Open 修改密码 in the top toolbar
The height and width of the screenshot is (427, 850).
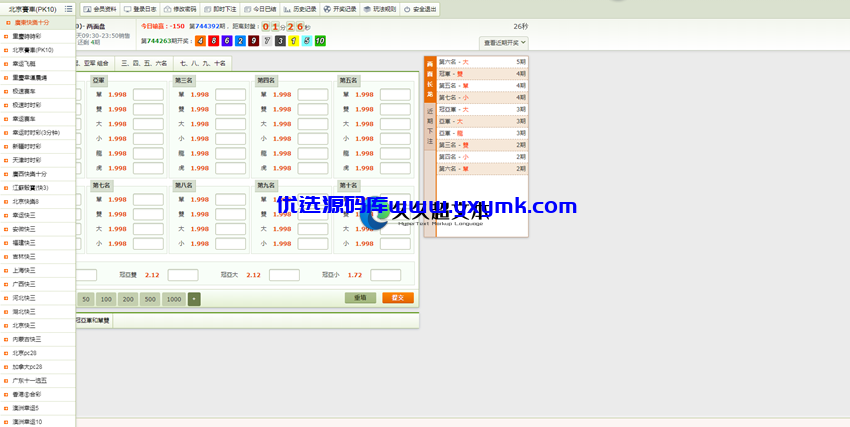180,9
